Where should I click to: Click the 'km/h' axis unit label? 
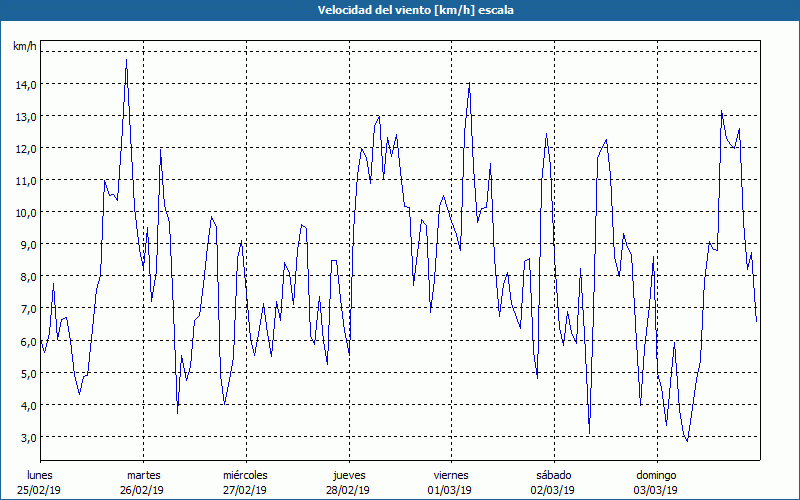tap(24, 46)
